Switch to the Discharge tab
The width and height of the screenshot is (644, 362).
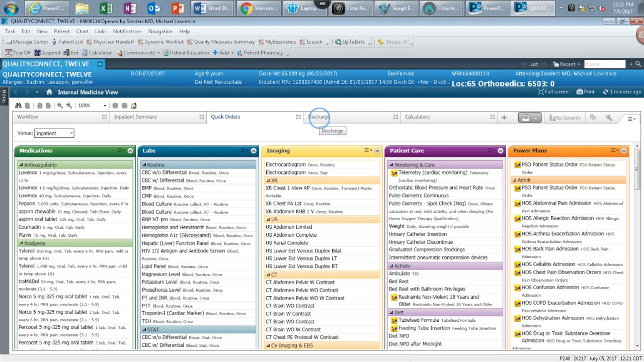point(319,117)
